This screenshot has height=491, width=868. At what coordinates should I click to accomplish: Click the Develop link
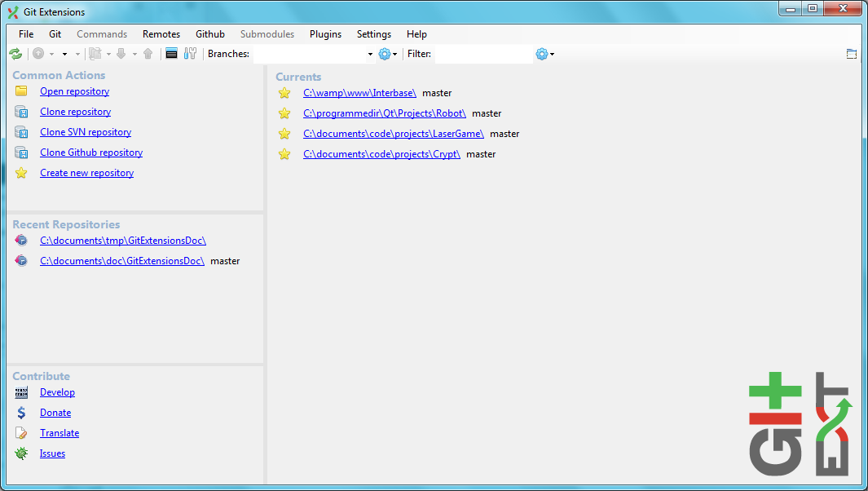pyautogui.click(x=58, y=392)
